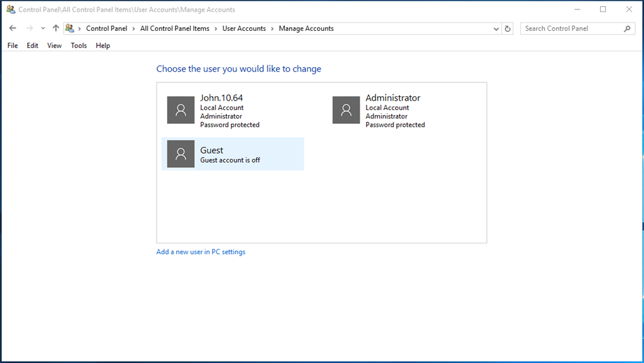This screenshot has width=644, height=363.
Task: Click the John.10.64 account avatar
Action: (x=180, y=110)
